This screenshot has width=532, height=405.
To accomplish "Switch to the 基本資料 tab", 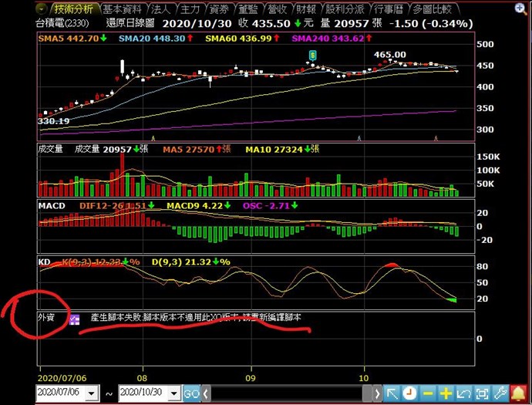I will click(x=122, y=8).
